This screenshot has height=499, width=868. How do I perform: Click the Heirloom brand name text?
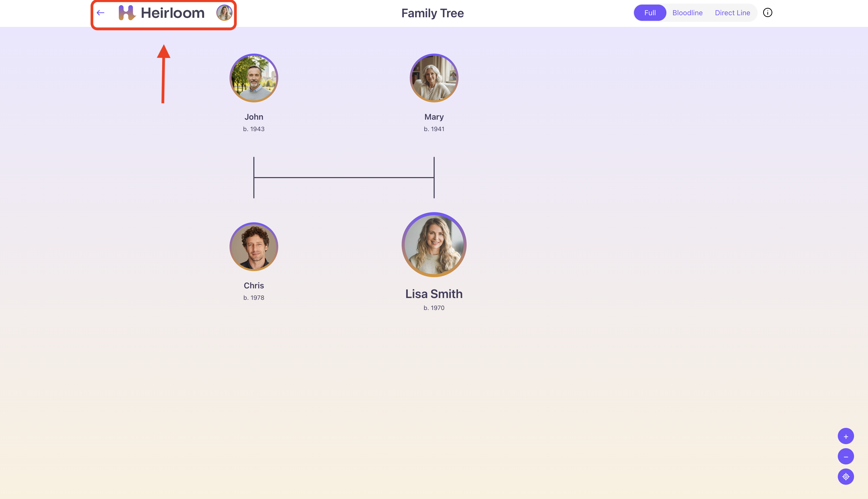[173, 13]
